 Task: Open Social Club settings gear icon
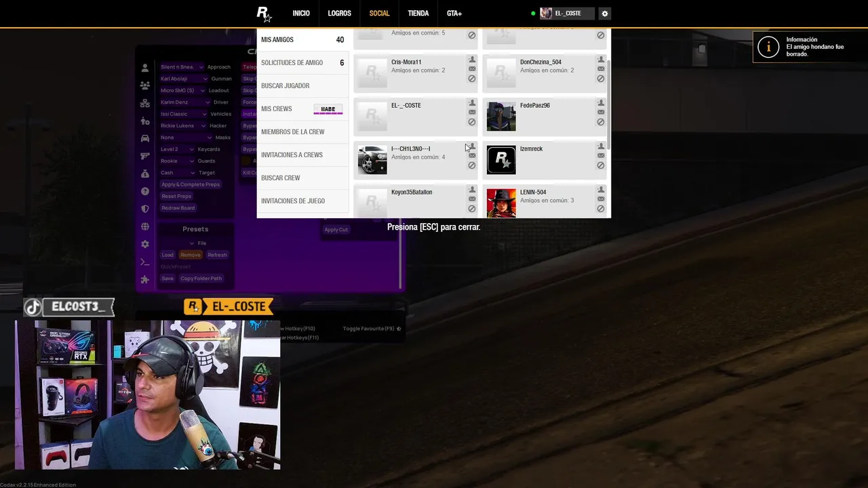(x=605, y=14)
